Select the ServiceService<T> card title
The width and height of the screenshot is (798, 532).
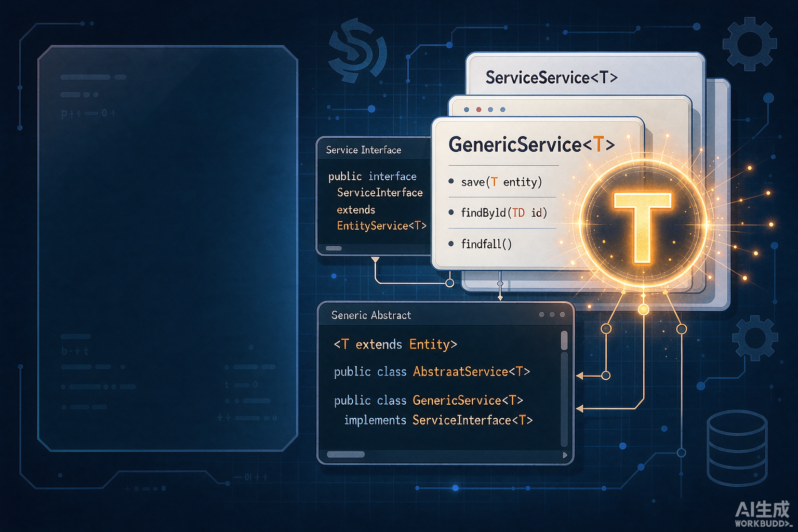[552, 77]
